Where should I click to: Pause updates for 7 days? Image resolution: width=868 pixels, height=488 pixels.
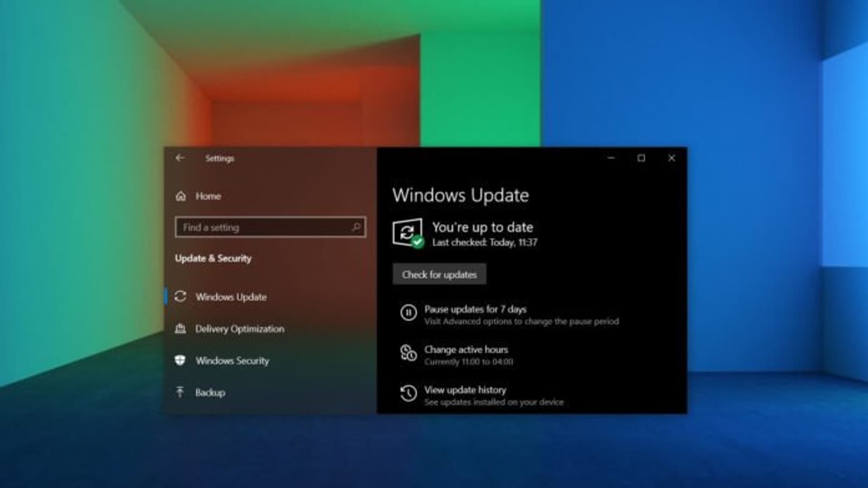[x=475, y=309]
